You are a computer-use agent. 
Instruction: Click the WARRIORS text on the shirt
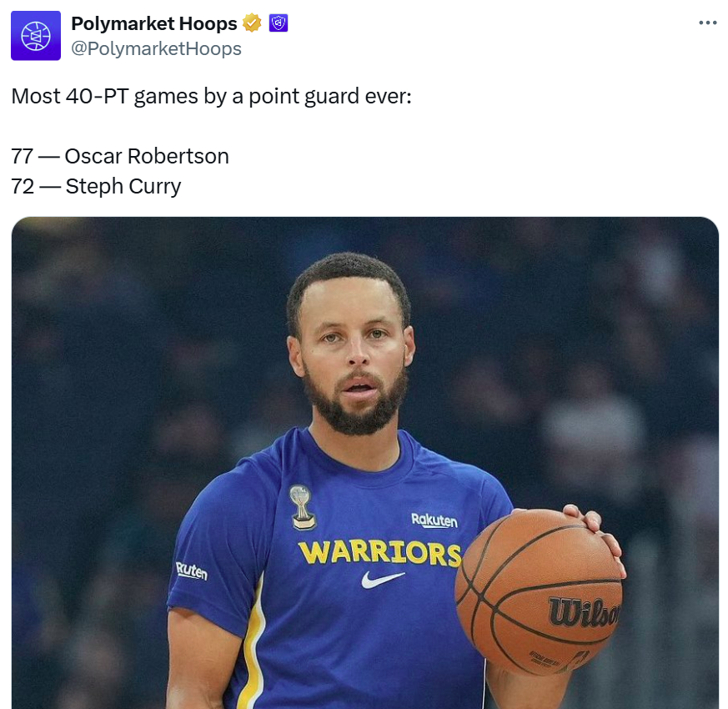pyautogui.click(x=379, y=552)
